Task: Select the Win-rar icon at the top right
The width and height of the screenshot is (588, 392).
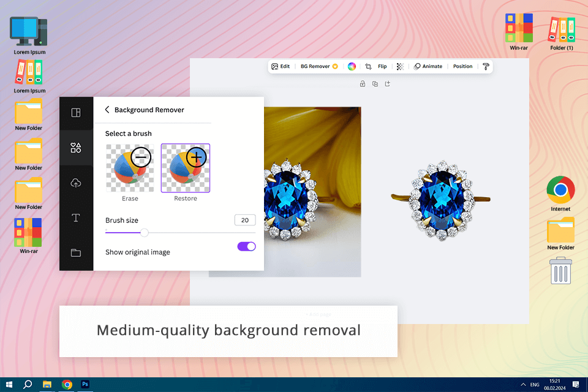Action: click(x=519, y=32)
